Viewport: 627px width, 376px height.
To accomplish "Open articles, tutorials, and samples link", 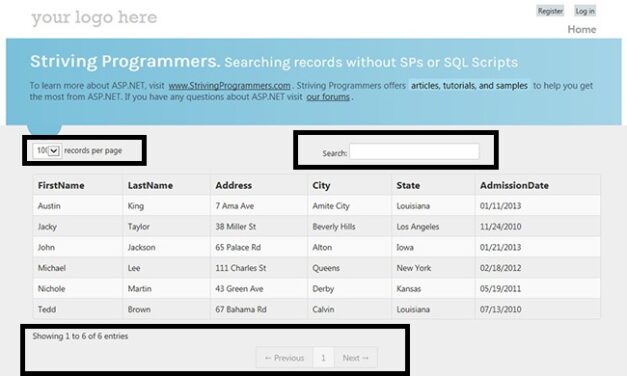I will [469, 86].
